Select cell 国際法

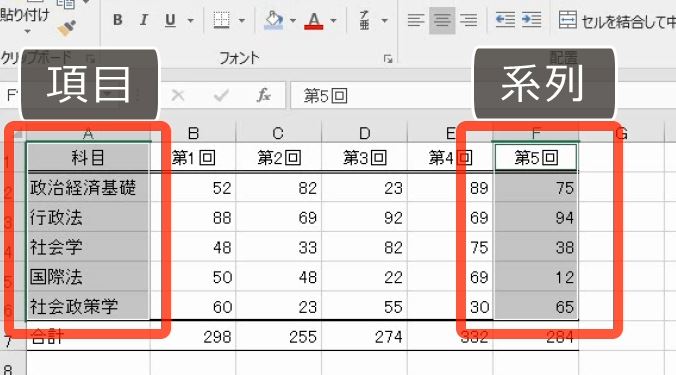click(88, 277)
